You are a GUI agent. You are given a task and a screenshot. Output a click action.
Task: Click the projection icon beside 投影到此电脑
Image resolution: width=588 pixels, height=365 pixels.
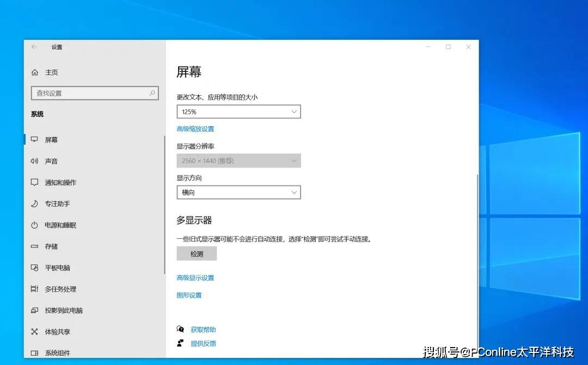click(x=34, y=310)
